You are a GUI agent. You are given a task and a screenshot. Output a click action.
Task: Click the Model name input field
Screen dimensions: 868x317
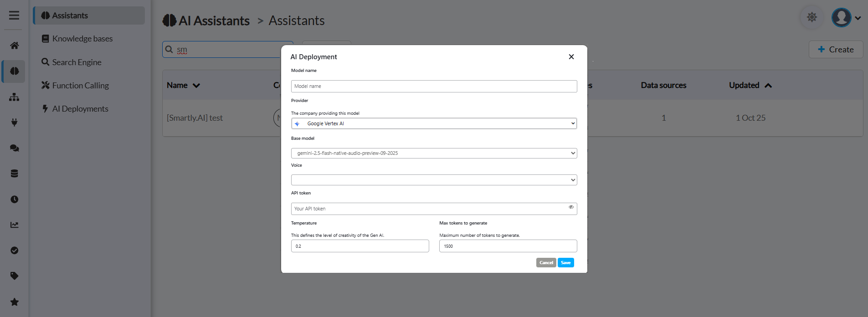(434, 86)
